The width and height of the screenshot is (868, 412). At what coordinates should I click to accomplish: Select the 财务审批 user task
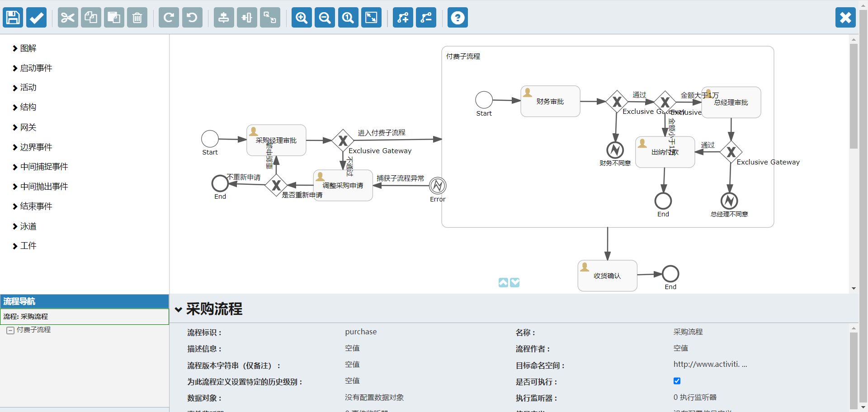550,102
